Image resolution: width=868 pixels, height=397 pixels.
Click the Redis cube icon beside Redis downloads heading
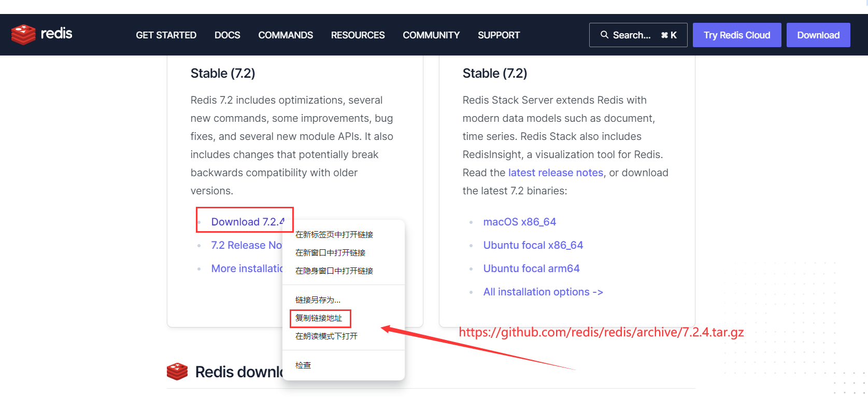[x=177, y=372]
